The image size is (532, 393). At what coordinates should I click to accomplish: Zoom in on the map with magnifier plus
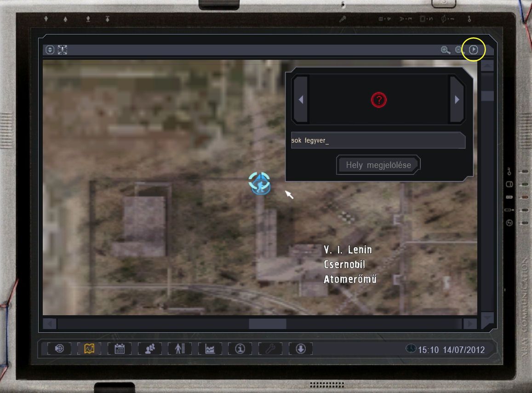[x=445, y=50]
